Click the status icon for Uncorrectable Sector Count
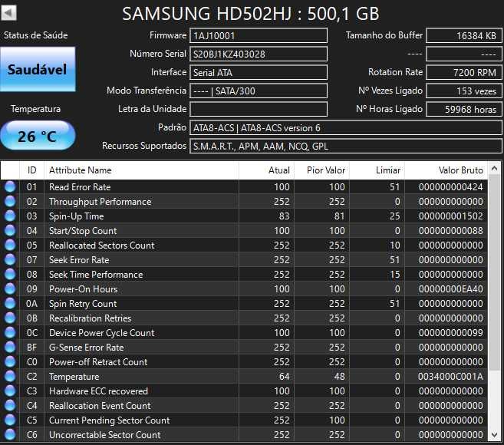The image size is (504, 445). coord(10,435)
